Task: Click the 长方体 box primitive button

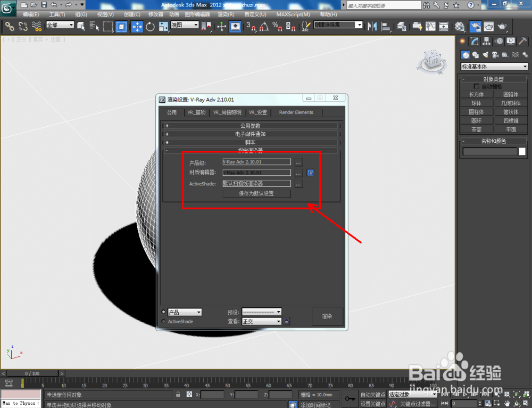Action: (476, 94)
